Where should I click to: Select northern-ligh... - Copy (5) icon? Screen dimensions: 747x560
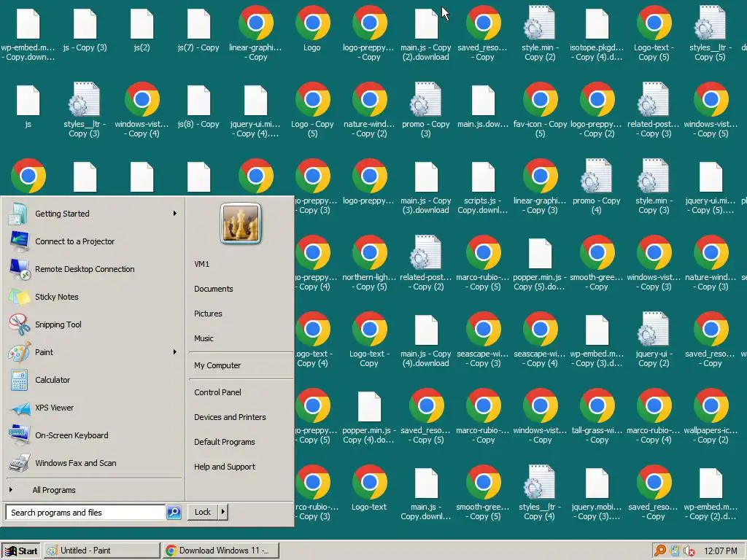coord(369,262)
